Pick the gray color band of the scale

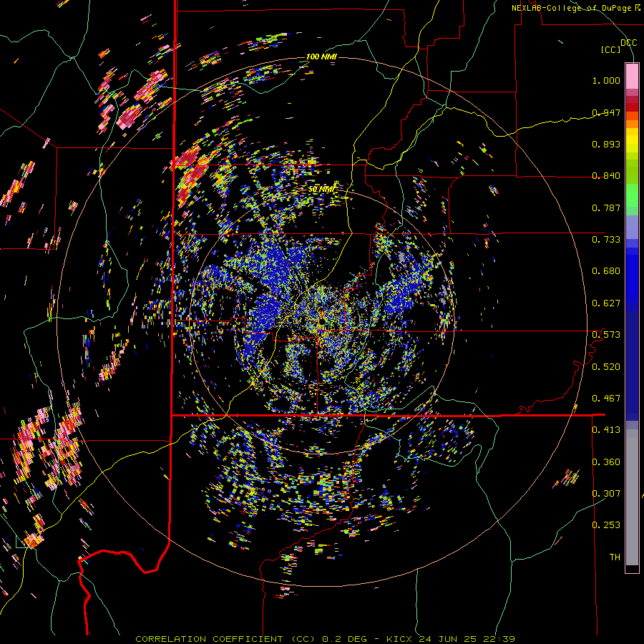click(632, 497)
